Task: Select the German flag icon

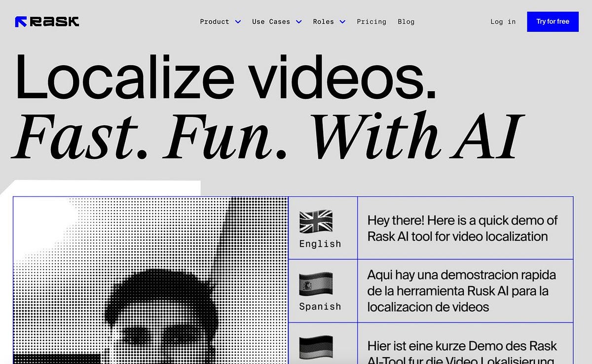Action: pos(316,348)
